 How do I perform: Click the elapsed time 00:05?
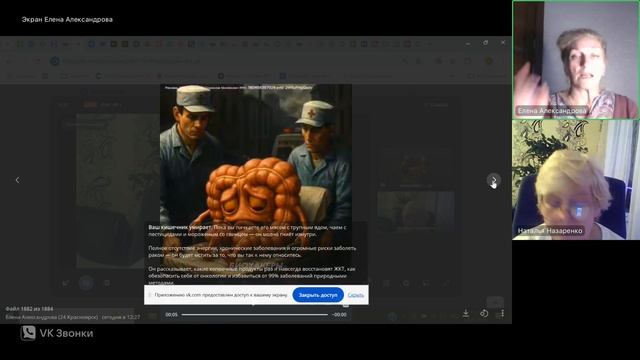tap(171, 315)
